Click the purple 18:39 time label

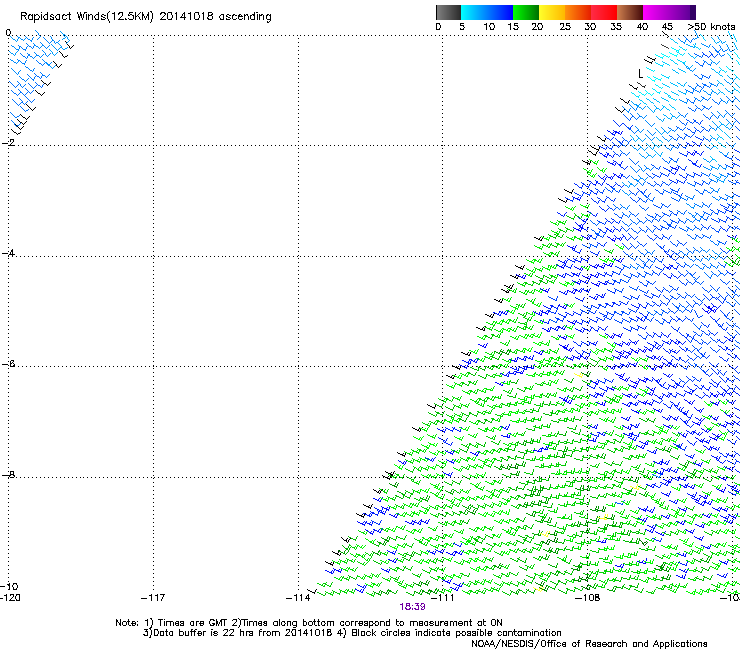click(x=412, y=607)
